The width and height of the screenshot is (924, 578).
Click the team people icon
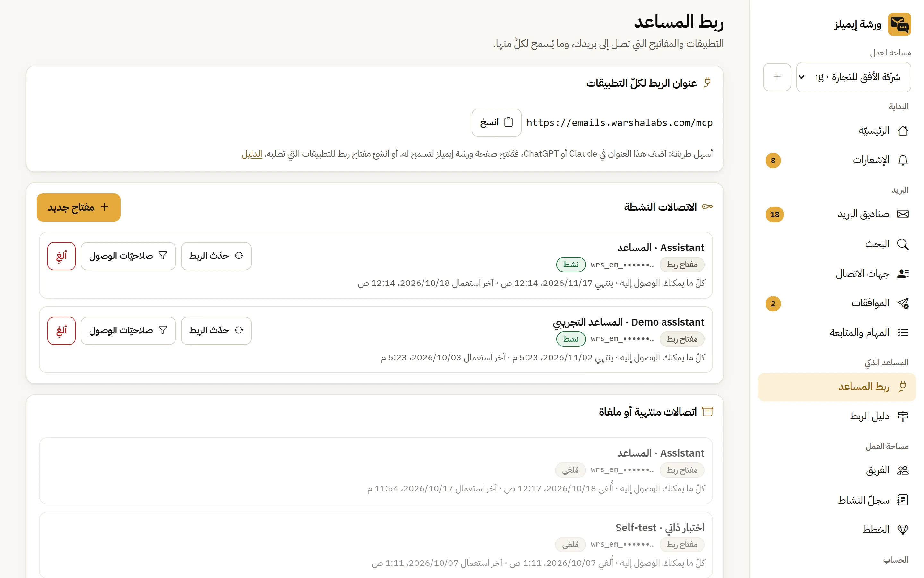(903, 470)
